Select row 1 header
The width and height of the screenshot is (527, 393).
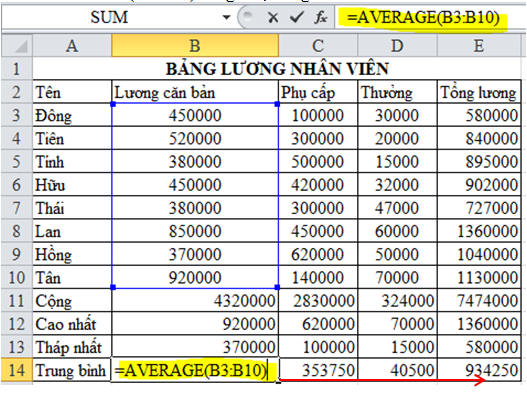click(x=17, y=69)
